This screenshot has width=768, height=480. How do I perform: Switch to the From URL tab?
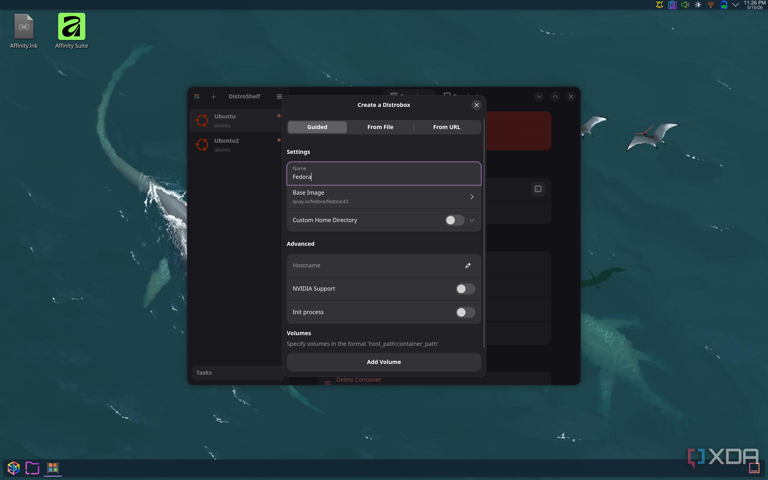pyautogui.click(x=447, y=127)
